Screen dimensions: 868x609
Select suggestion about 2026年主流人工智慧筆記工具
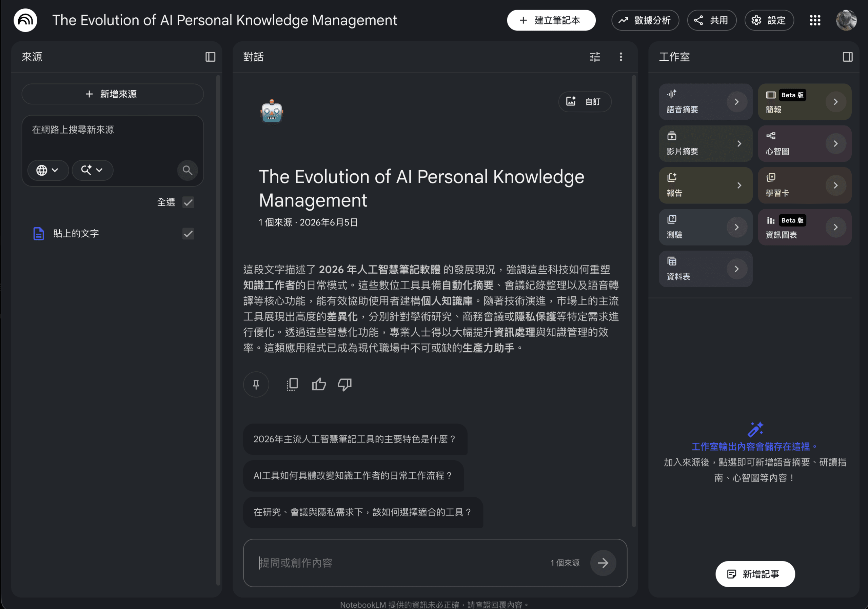tap(355, 439)
